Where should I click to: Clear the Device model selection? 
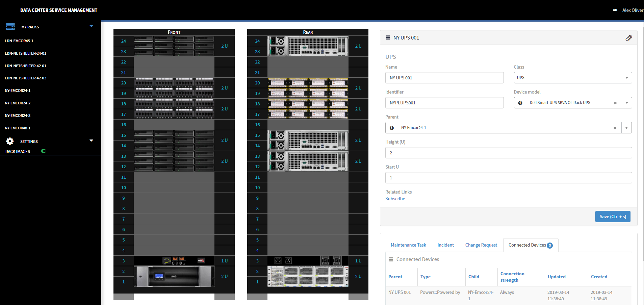coord(615,103)
